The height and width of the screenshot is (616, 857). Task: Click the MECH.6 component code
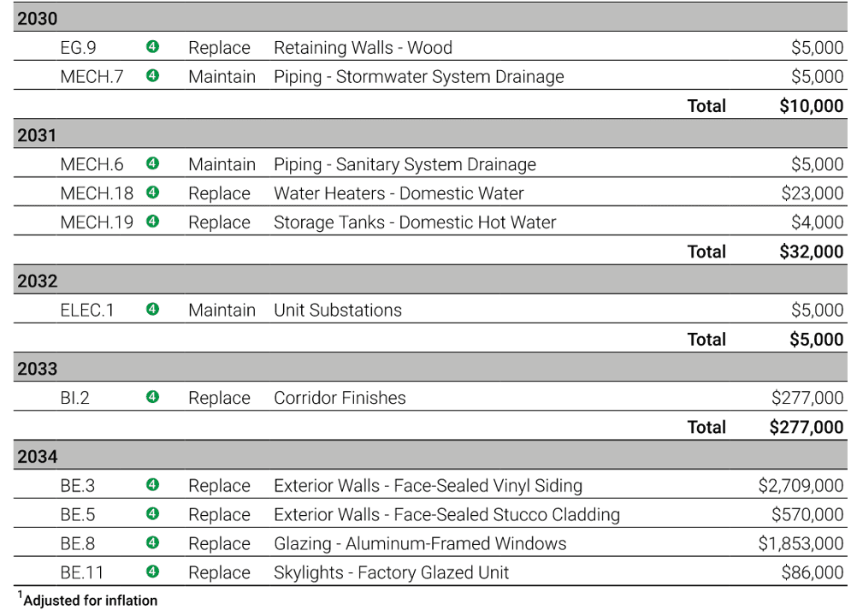92,164
